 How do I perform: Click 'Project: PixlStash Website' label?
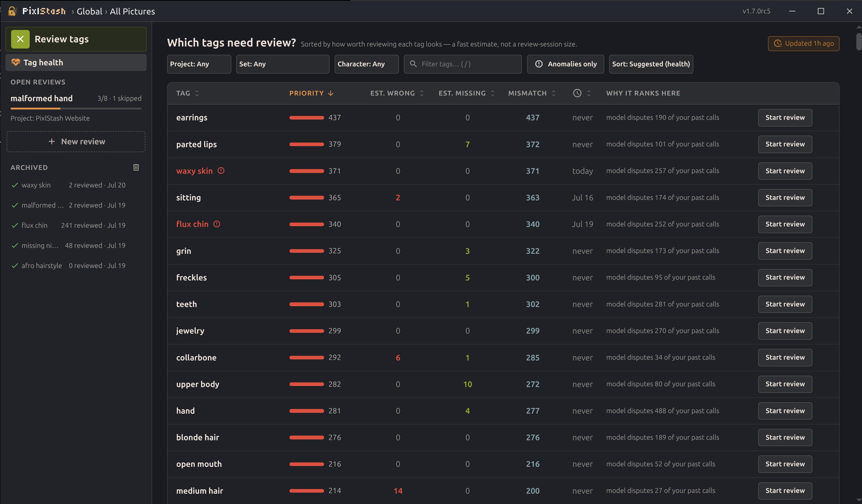coord(50,118)
